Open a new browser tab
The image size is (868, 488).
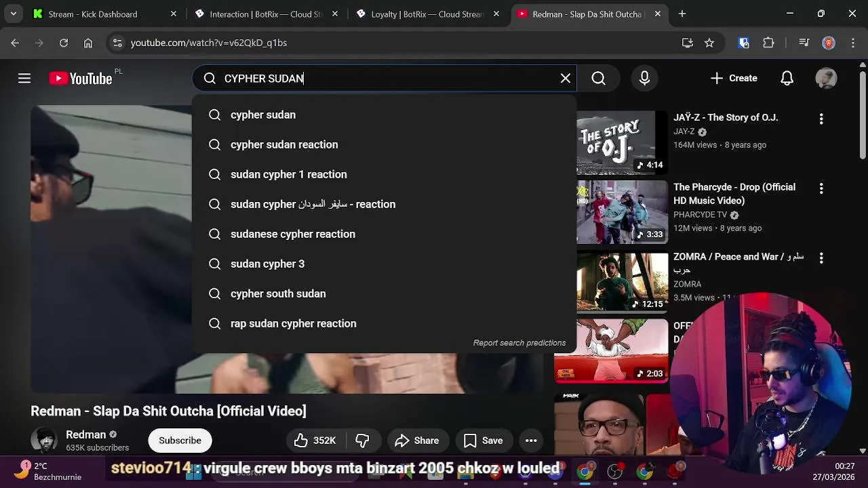682,14
